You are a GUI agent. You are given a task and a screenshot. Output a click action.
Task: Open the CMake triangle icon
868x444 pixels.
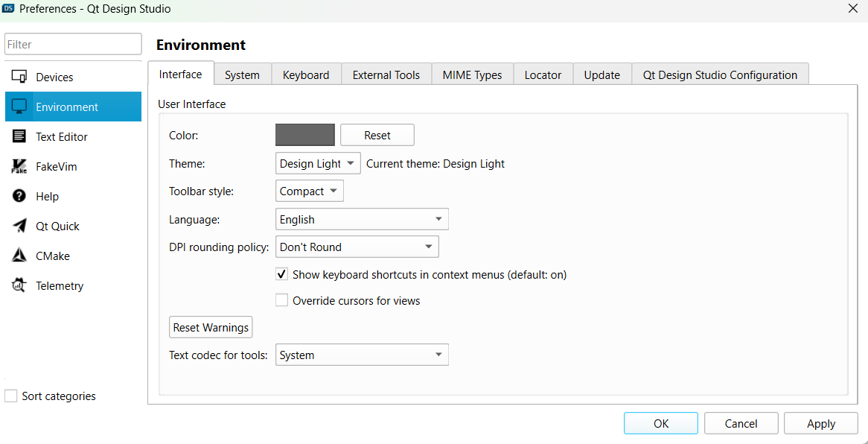(19, 256)
